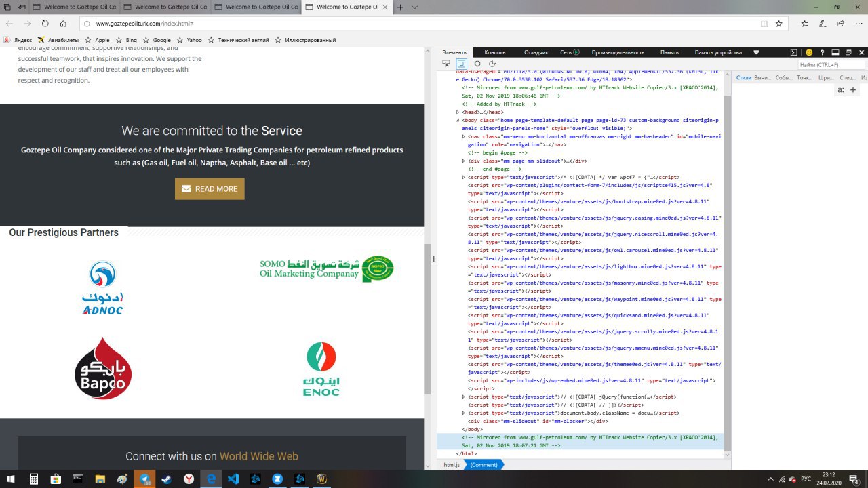
Task: Open more DevTools tools dropdown arrow
Action: pos(757,52)
